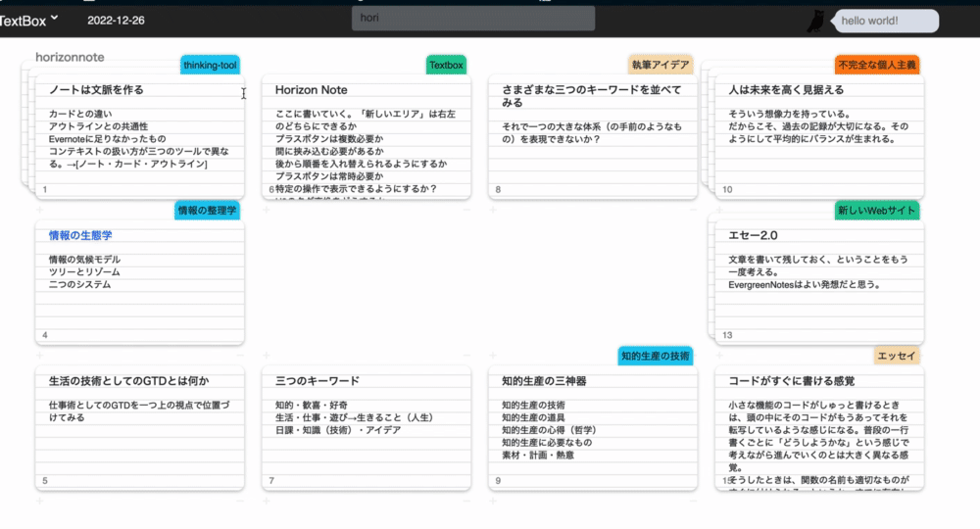Click the 知的生産の三神器 card title

coord(544,381)
